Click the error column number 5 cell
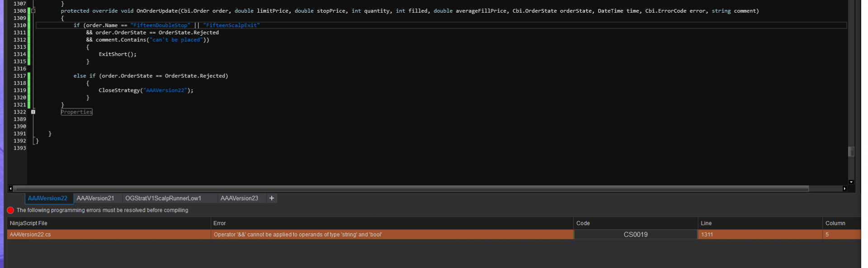The image size is (868, 268). [841, 235]
